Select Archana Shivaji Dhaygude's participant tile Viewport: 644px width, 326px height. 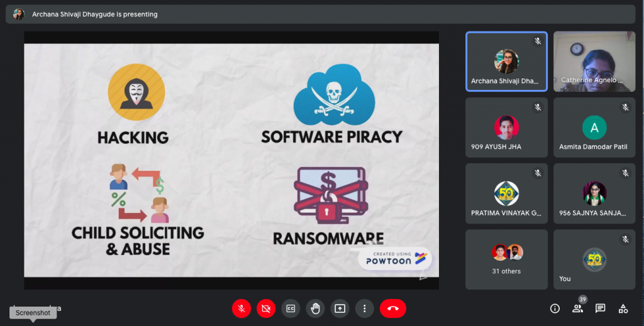click(506, 62)
